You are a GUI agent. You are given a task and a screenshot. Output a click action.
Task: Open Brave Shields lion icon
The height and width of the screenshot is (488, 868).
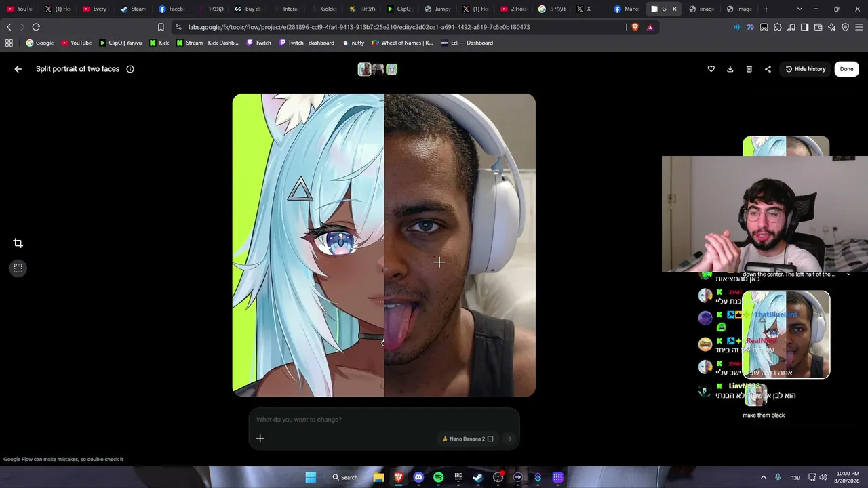coord(635,27)
